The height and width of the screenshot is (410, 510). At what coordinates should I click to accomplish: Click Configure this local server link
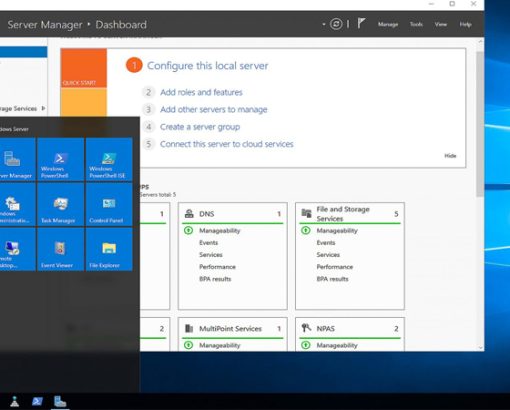coord(207,66)
